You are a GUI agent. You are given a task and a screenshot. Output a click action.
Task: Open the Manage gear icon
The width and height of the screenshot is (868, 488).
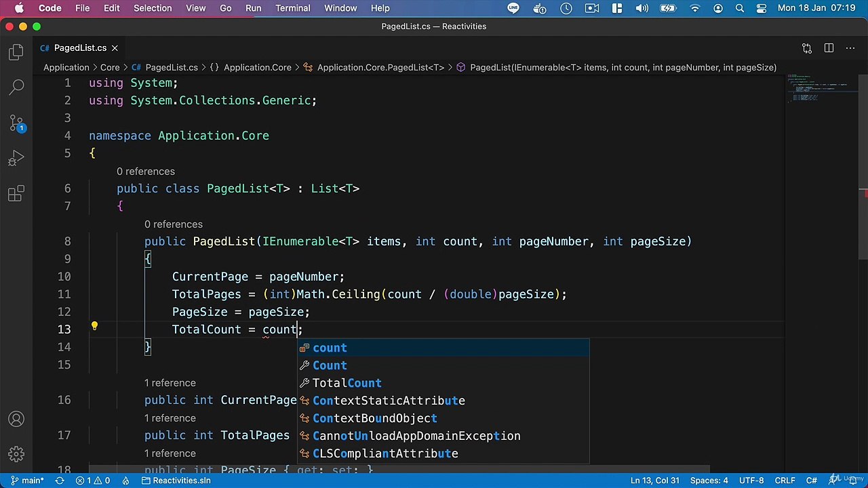pos(16,454)
